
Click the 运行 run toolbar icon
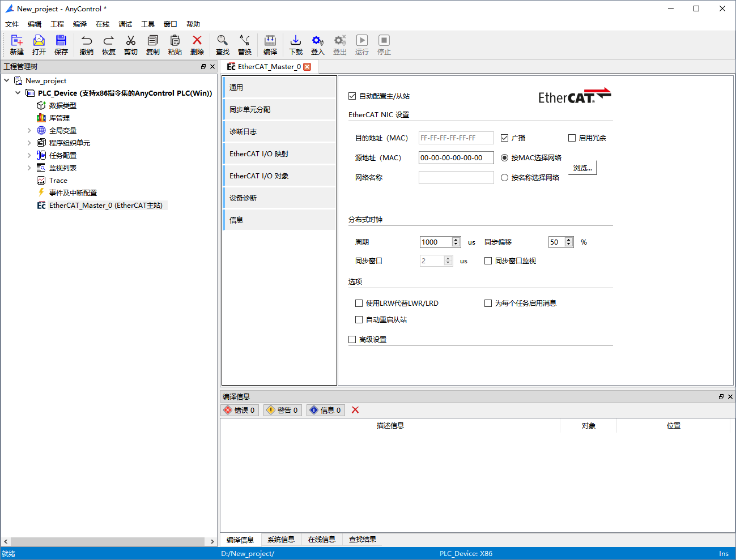pyautogui.click(x=362, y=44)
